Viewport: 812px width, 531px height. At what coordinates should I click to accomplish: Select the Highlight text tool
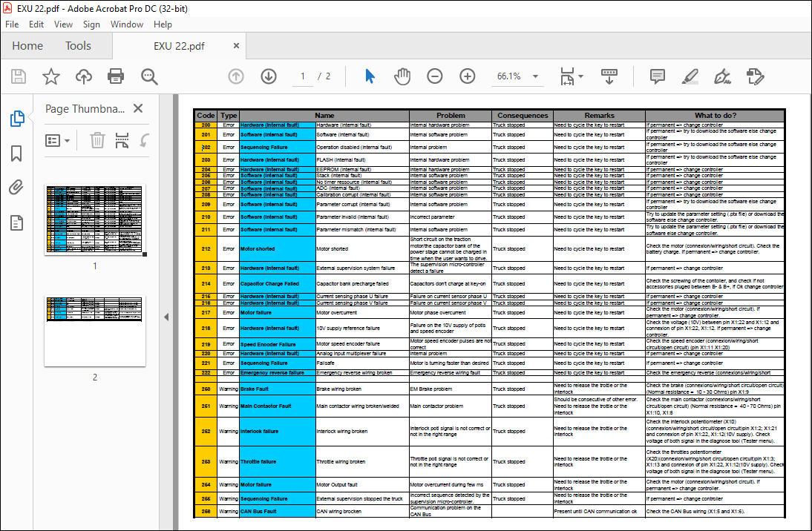689,76
